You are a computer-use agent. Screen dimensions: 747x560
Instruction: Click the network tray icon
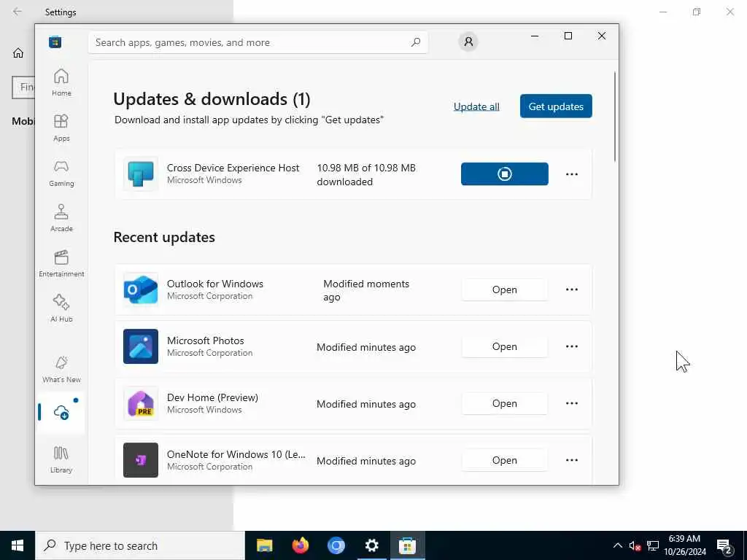coord(653,545)
